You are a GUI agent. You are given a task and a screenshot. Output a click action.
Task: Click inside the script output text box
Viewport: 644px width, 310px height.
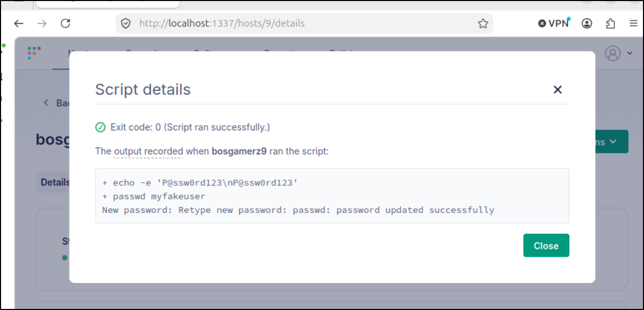coord(332,196)
